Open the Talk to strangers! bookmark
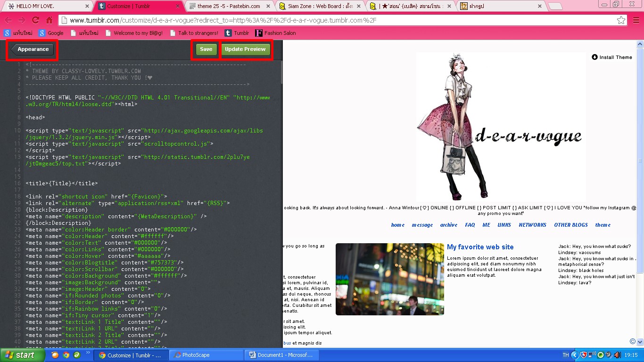The width and height of the screenshot is (644, 362). tap(194, 33)
